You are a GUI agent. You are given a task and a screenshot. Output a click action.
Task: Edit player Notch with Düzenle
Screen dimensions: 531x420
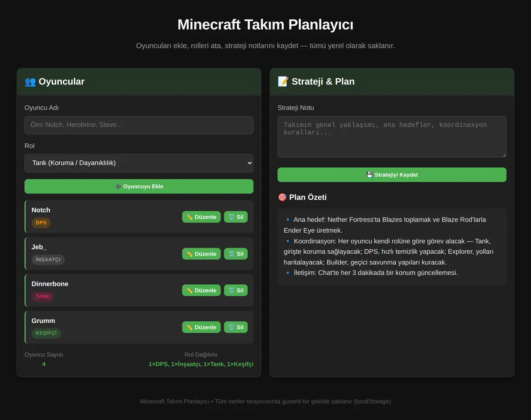click(201, 217)
